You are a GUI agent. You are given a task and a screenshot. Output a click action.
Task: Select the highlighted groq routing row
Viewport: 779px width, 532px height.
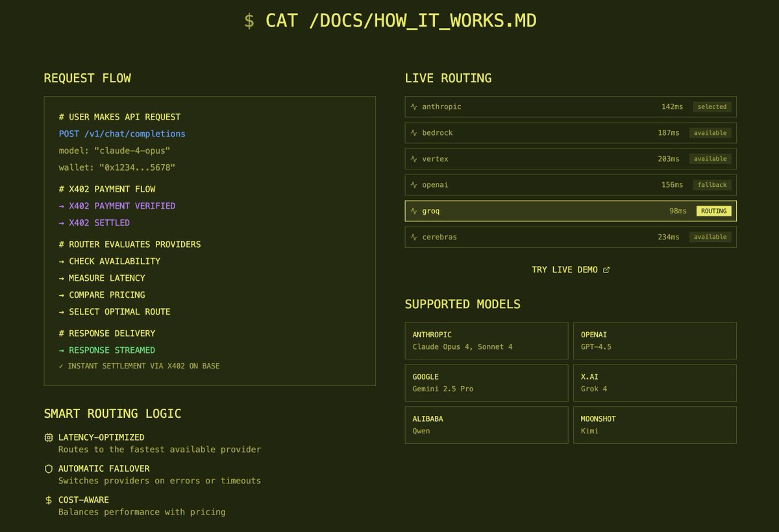[x=571, y=211]
